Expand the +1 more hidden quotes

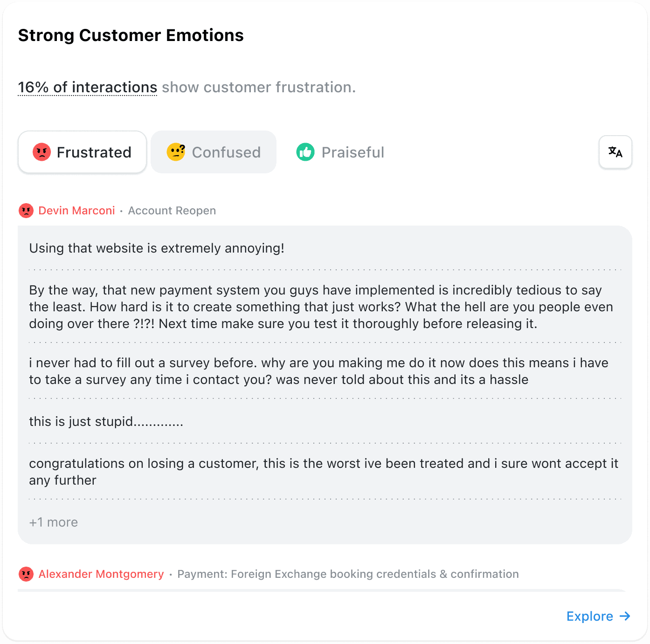coord(53,522)
